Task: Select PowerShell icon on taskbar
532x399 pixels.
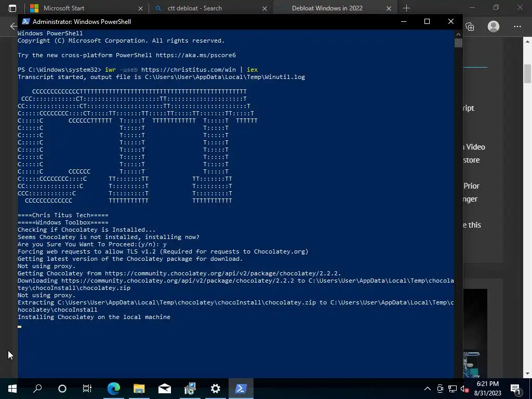Action: click(x=241, y=389)
